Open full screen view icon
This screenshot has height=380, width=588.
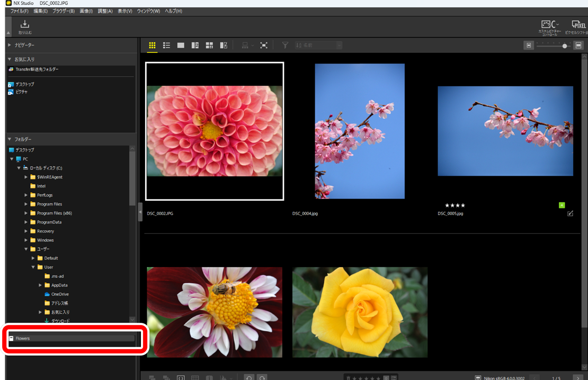(264, 46)
